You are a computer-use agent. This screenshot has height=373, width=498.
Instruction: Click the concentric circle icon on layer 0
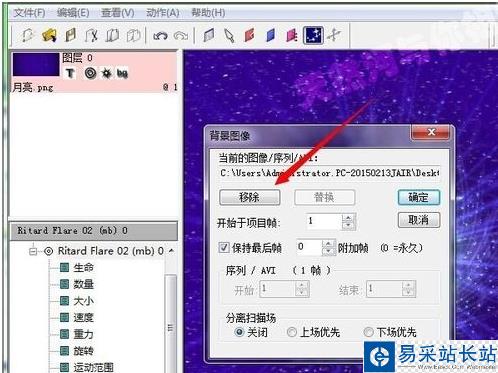point(90,73)
